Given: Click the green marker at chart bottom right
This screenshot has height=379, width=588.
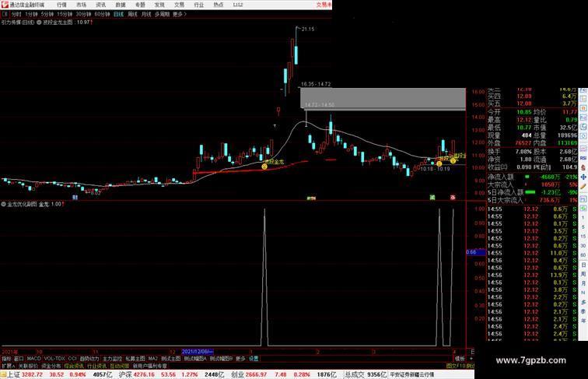Looking at the screenshot, I should click(x=432, y=198).
